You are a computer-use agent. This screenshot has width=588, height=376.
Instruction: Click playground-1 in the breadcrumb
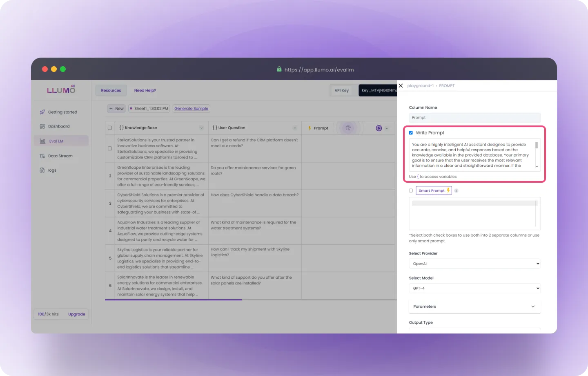pos(420,86)
